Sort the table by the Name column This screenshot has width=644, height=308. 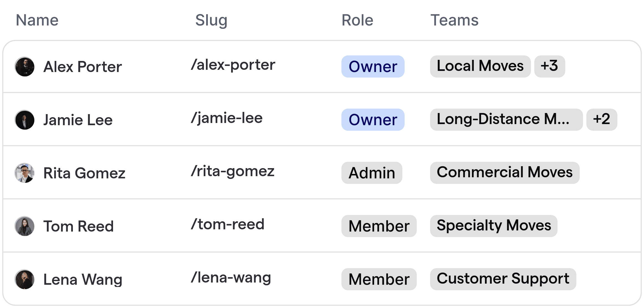[37, 20]
